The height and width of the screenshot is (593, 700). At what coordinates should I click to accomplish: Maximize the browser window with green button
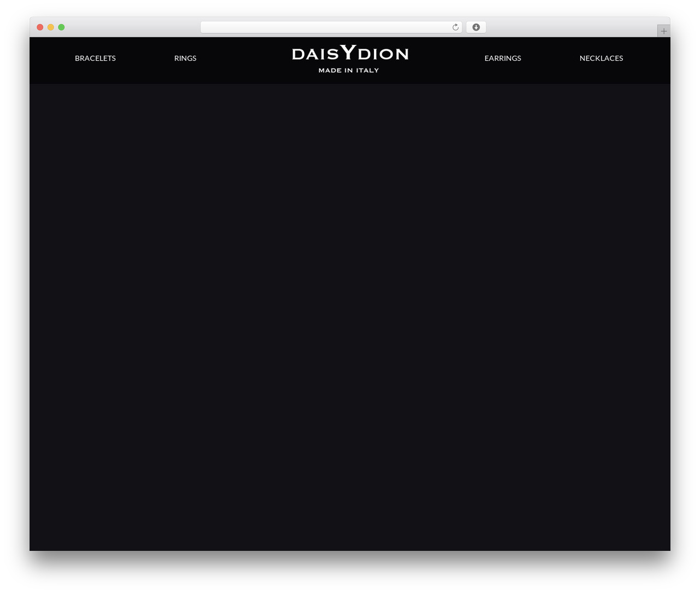(x=61, y=27)
